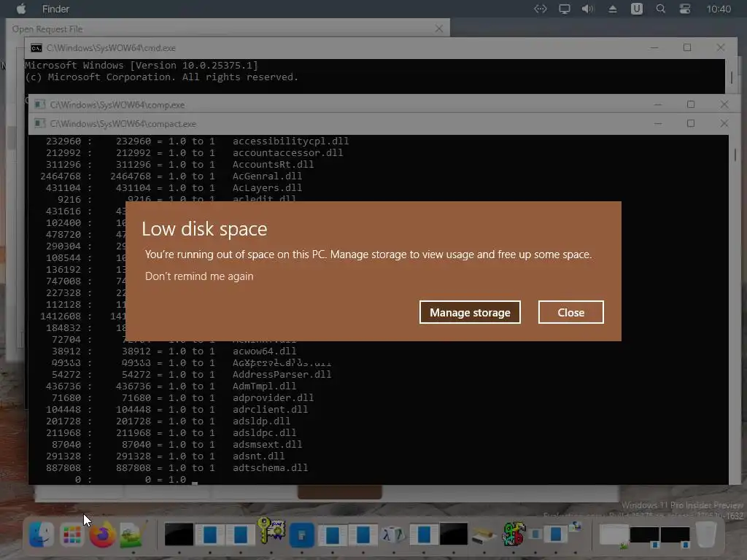Open the blue rounded app icon in dock
The height and width of the screenshot is (560, 747).
(301, 534)
